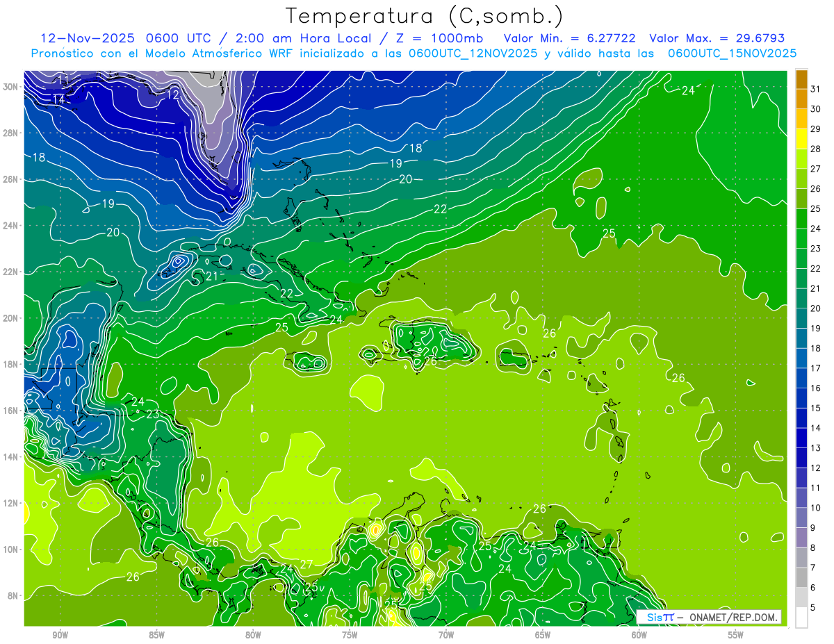Click the yellow color bar segment between 28 and 29

click(801, 139)
